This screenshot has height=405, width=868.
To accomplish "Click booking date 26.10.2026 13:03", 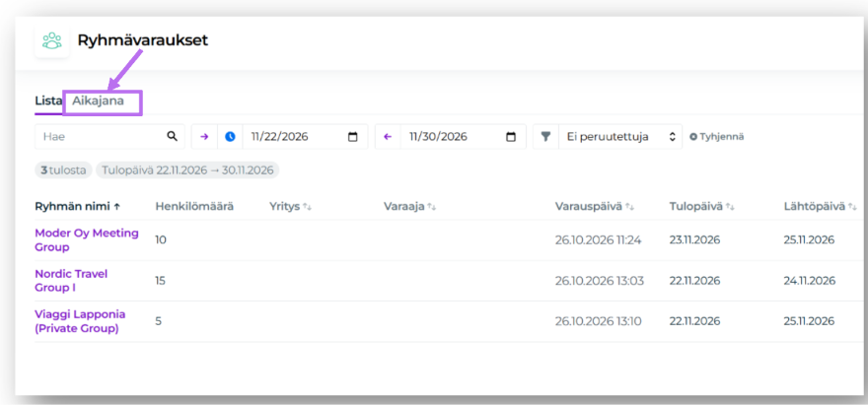I will coord(600,281).
